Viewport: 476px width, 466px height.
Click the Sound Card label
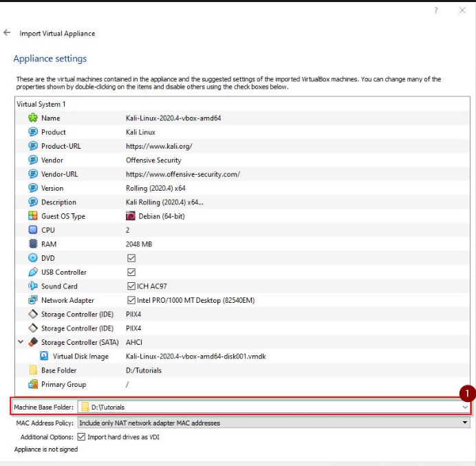pyautogui.click(x=59, y=286)
